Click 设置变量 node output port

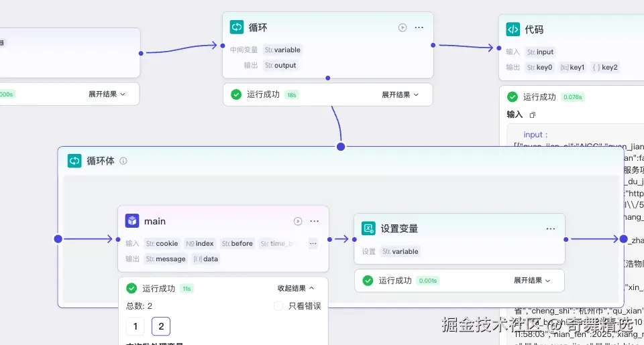tap(566, 239)
